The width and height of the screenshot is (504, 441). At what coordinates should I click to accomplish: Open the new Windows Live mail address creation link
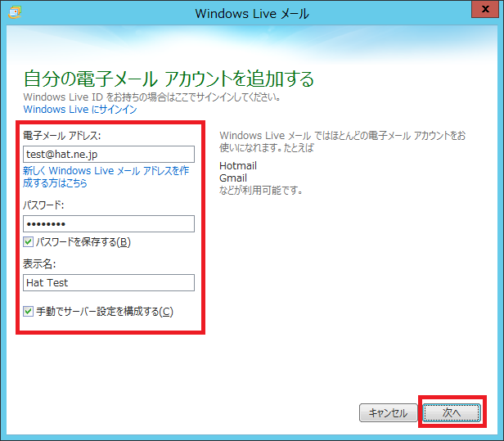[x=106, y=177]
